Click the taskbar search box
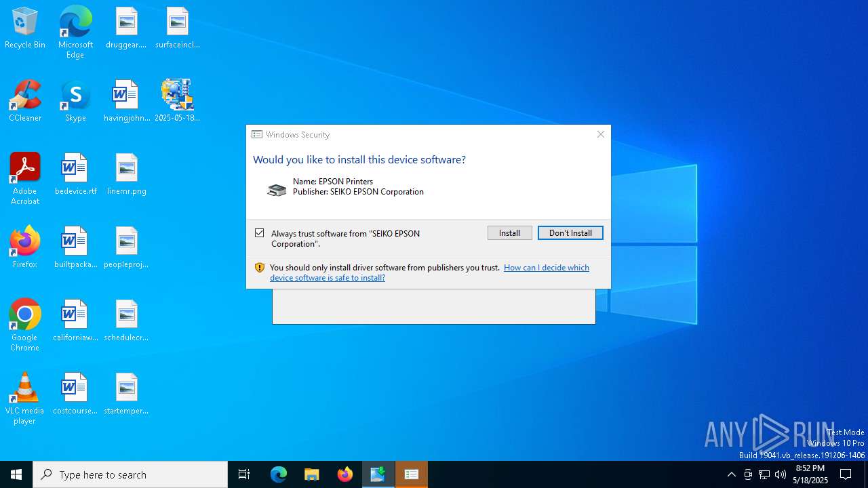This screenshot has width=868, height=488. click(130, 474)
